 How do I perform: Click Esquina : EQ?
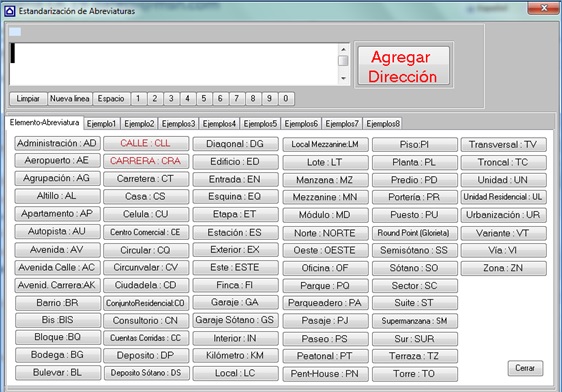(x=235, y=197)
